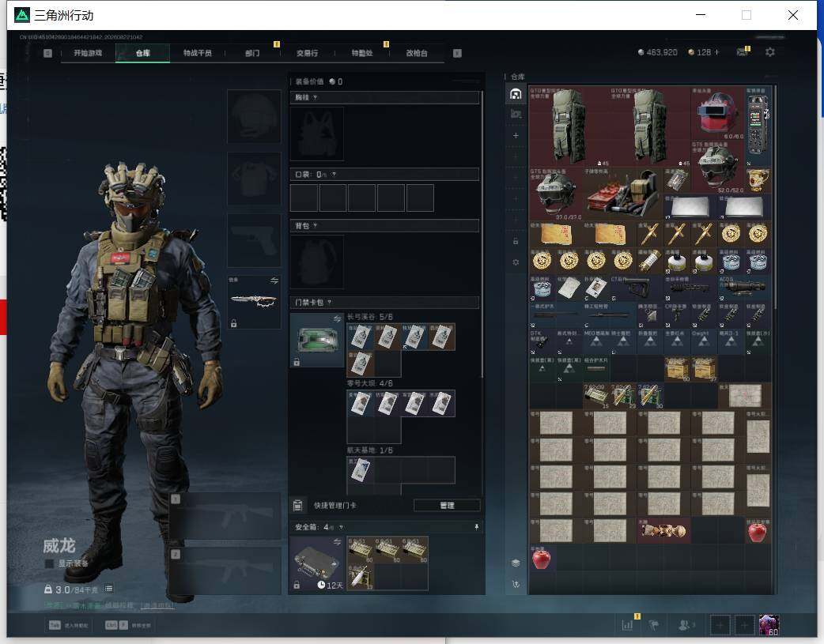The height and width of the screenshot is (644, 824).
Task: Open the second storage container icon
Action: (x=516, y=114)
